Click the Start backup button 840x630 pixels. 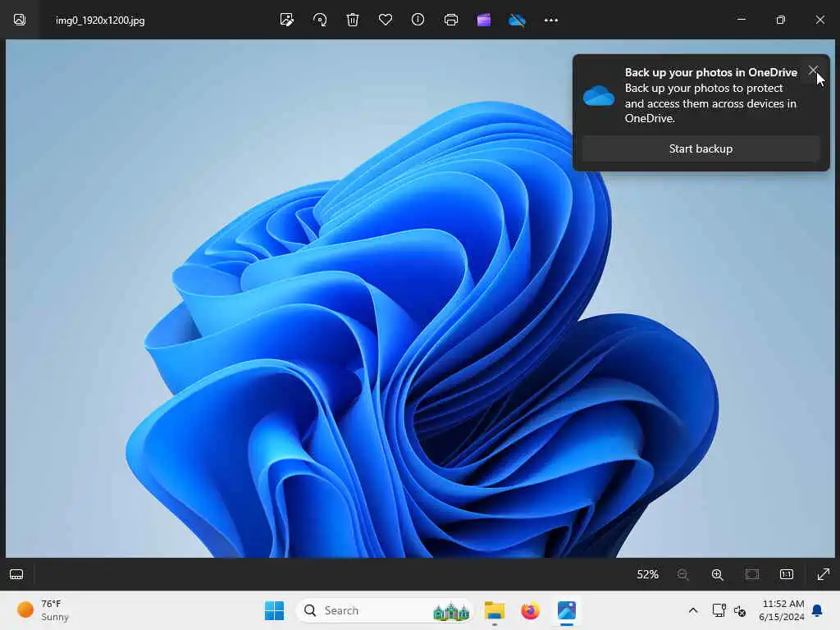[x=701, y=149]
